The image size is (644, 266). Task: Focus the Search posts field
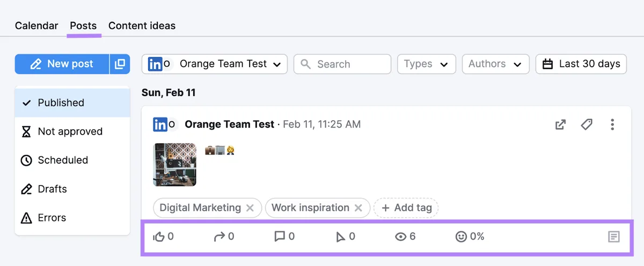(x=342, y=64)
